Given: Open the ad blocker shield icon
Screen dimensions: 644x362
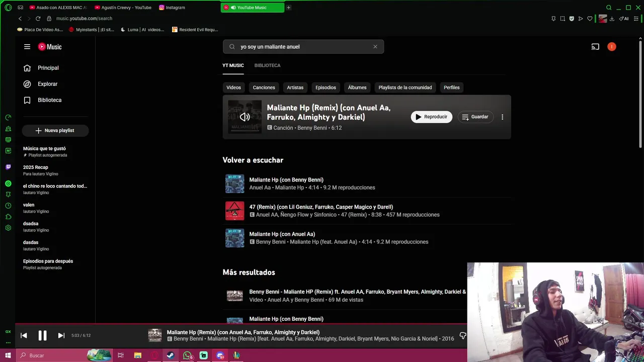Looking at the screenshot, I should point(572,19).
